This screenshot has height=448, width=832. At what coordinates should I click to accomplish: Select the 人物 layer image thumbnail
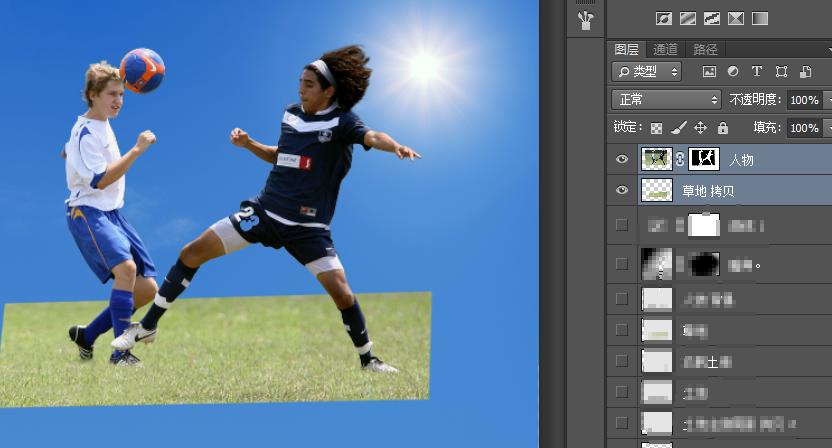point(657,159)
